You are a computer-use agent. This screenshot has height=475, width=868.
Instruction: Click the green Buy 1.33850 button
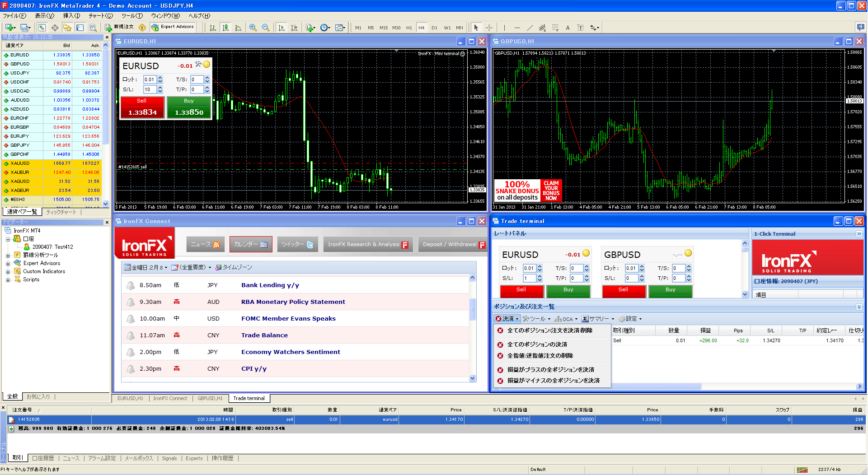pyautogui.click(x=189, y=107)
